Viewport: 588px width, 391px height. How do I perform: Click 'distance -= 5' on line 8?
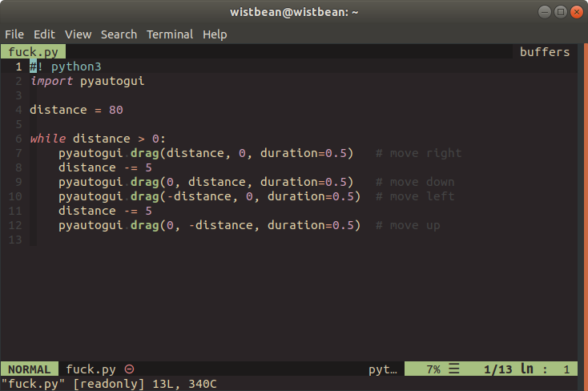pyautogui.click(x=105, y=167)
